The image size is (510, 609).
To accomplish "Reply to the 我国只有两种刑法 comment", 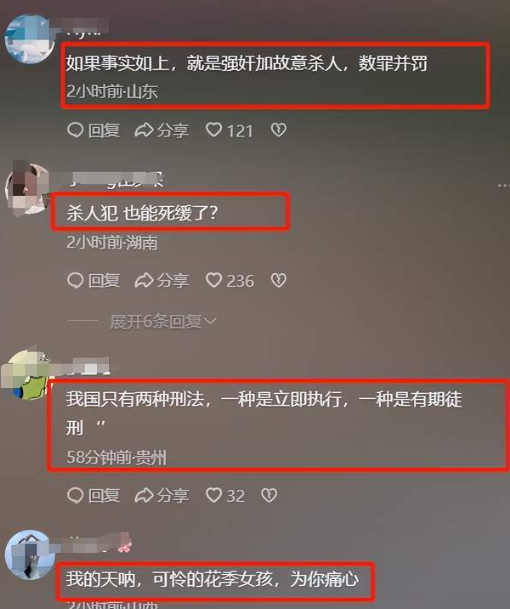I will [x=93, y=496].
